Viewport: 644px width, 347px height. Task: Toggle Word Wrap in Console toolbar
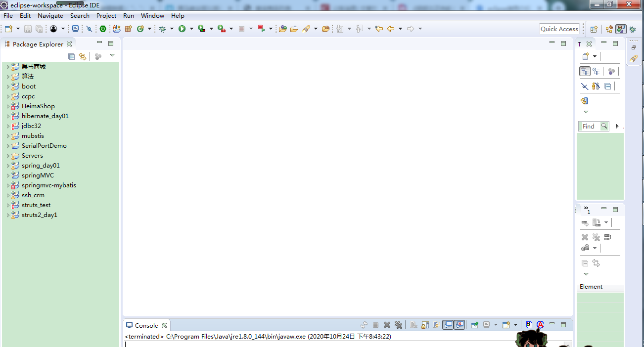pos(436,325)
